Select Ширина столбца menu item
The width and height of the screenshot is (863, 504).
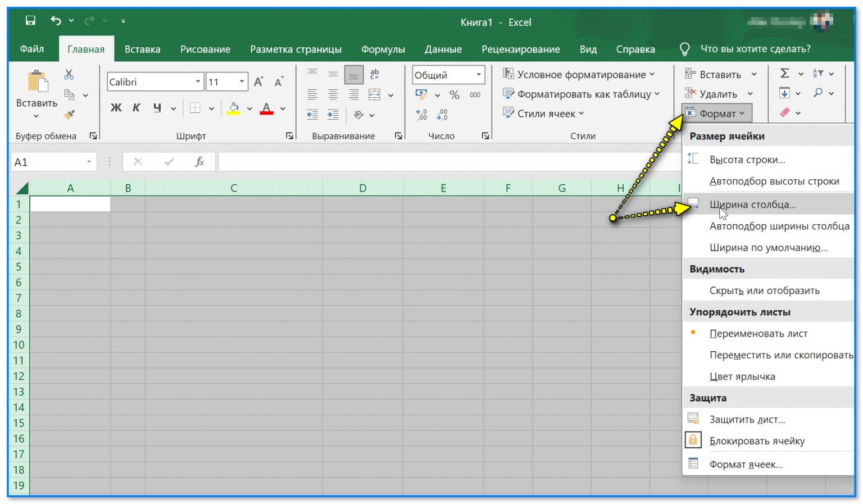coord(768,205)
